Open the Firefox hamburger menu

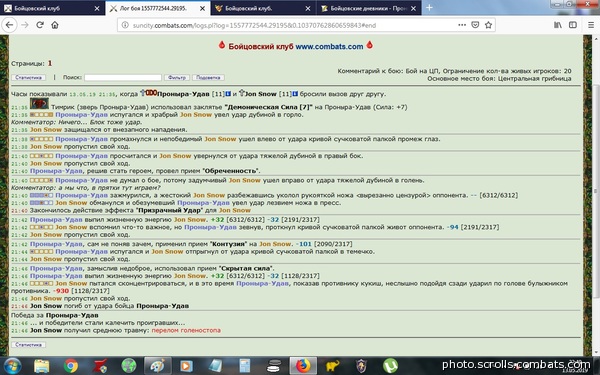(591, 25)
